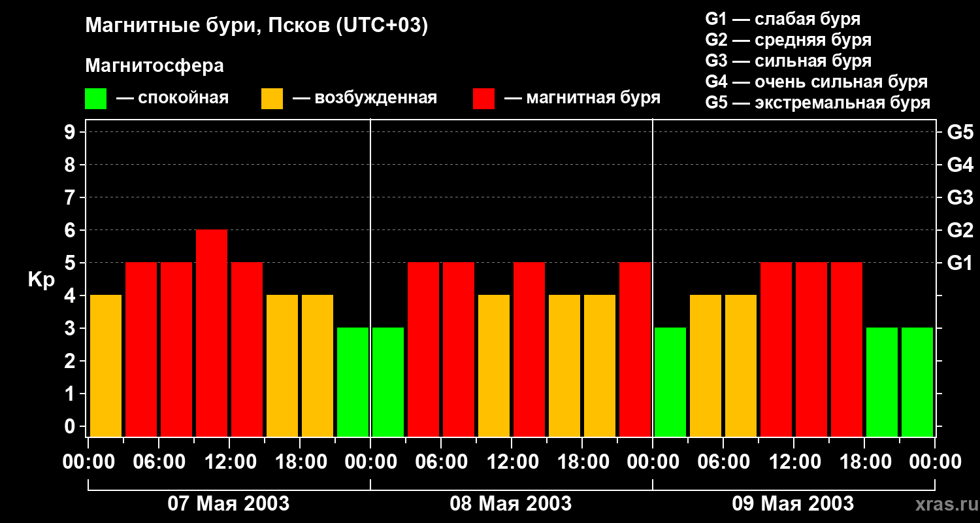Click the 2 on the Kp axis
This screenshot has height=523, width=980.
(71, 361)
